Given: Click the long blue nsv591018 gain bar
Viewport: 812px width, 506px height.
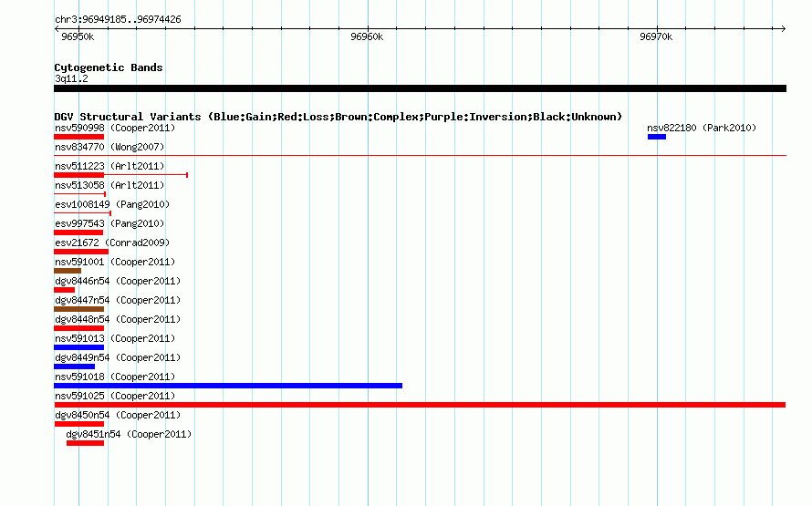Looking at the screenshot, I should 228,386.
